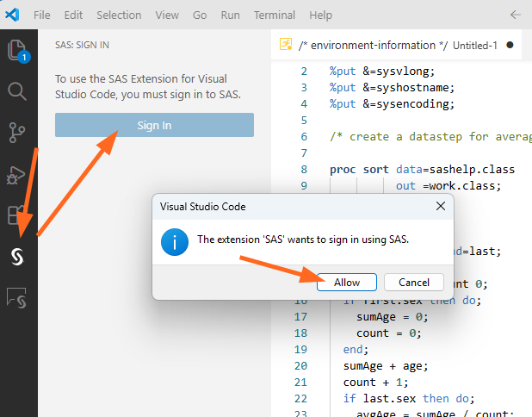The image size is (532, 417).
Task: Click the 'sumAge = 0;' code line
Action: (x=393, y=317)
